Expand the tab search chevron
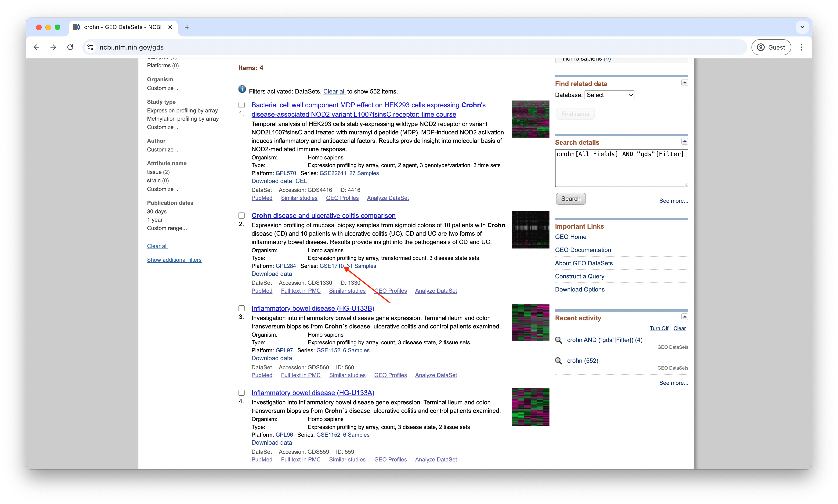Screen dimensions: 838x504 [x=802, y=27]
